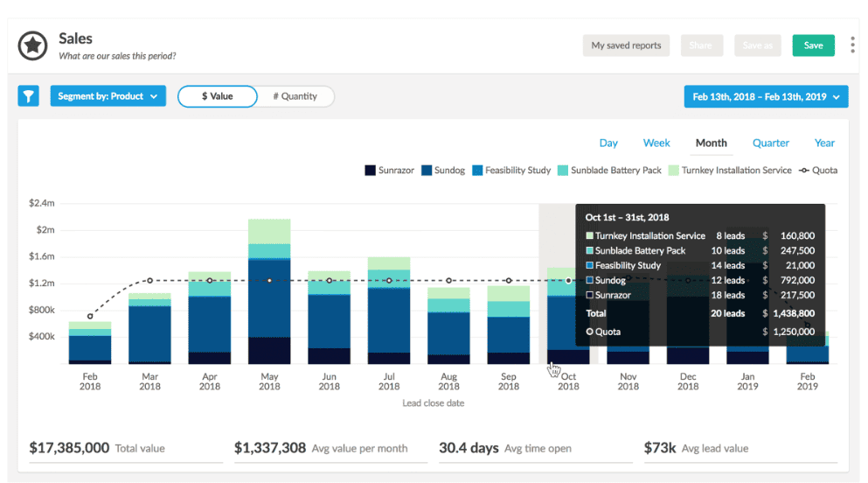Switch the chart to # Quantity
This screenshot has width=868, height=483.
click(295, 96)
